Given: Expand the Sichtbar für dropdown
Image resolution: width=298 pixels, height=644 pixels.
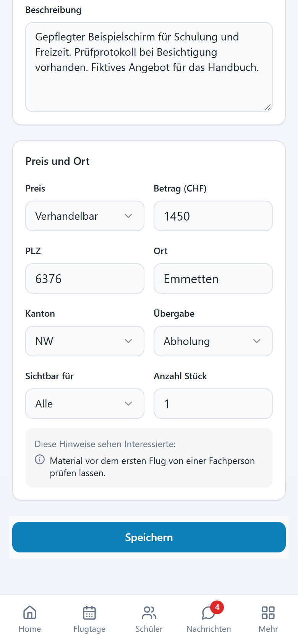Looking at the screenshot, I should coord(85,404).
